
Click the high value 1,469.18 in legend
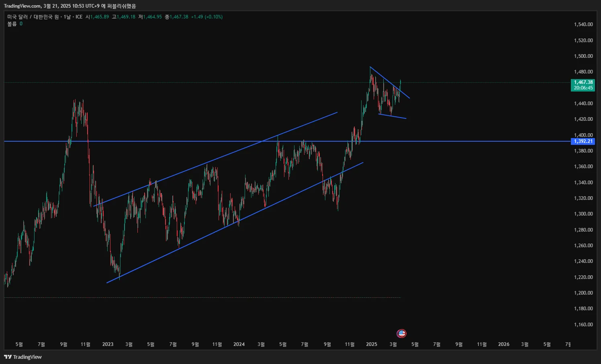coord(126,17)
